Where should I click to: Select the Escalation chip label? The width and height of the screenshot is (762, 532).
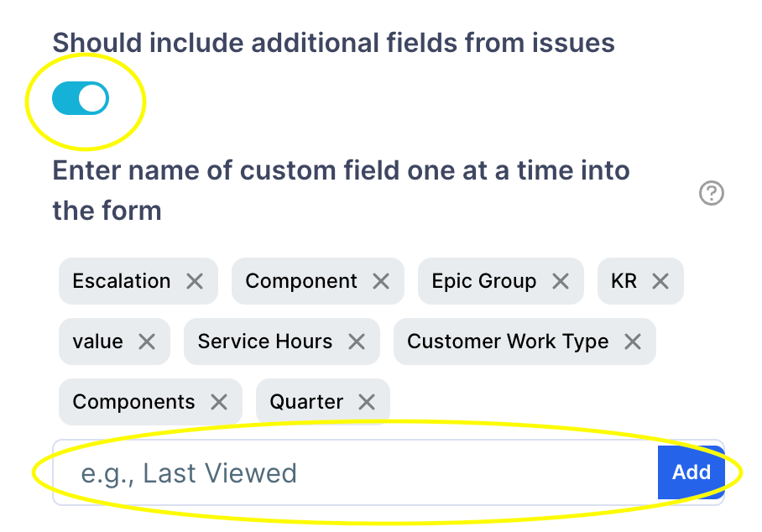120,281
